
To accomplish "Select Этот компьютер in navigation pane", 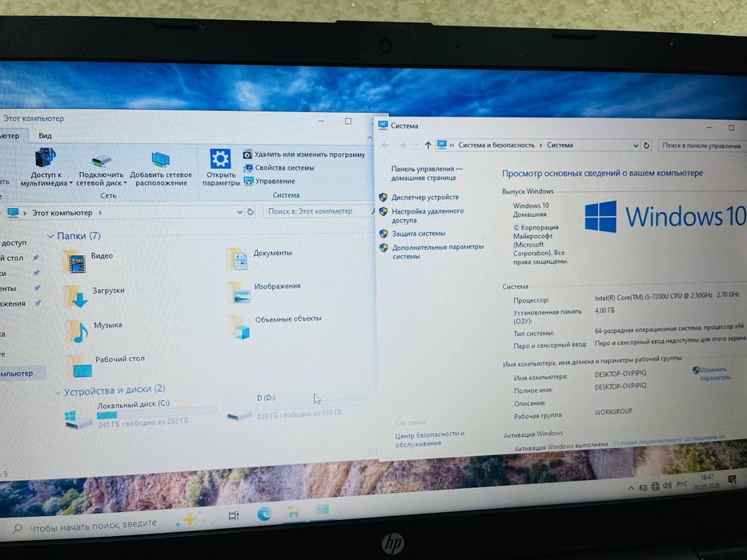I will [22, 374].
